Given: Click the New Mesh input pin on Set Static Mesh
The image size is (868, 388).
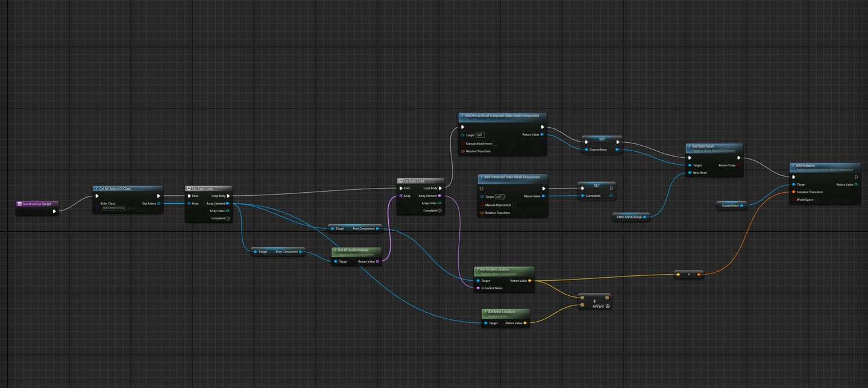Looking at the screenshot, I should (690, 173).
